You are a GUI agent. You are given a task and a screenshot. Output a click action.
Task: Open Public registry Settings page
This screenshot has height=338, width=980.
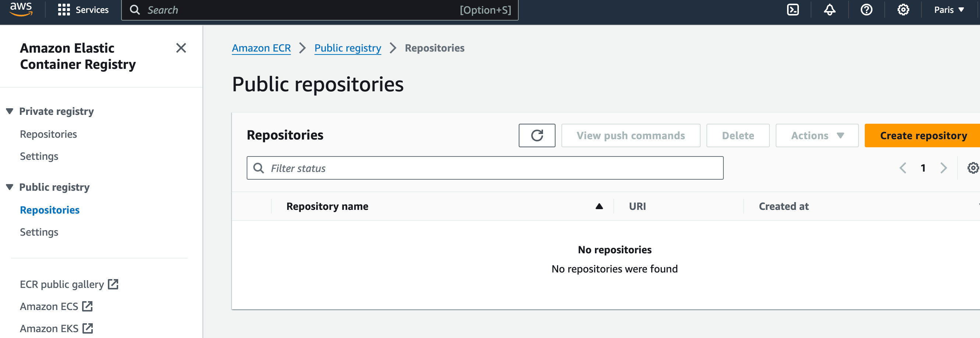39,232
